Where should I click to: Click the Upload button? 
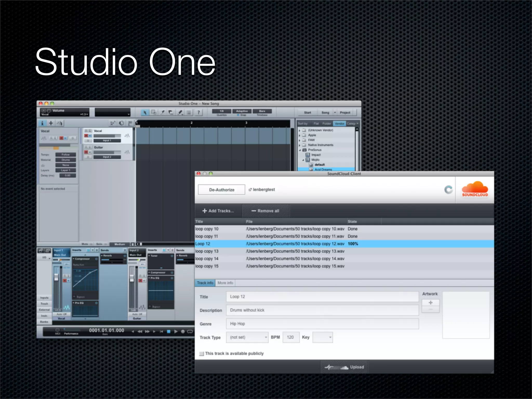344,367
